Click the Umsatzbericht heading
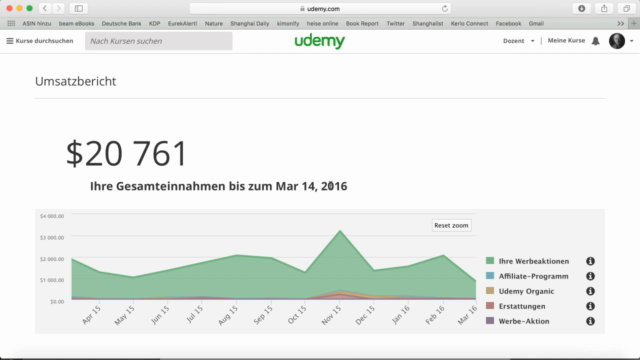This screenshot has height=360, width=640. pyautogui.click(x=76, y=81)
